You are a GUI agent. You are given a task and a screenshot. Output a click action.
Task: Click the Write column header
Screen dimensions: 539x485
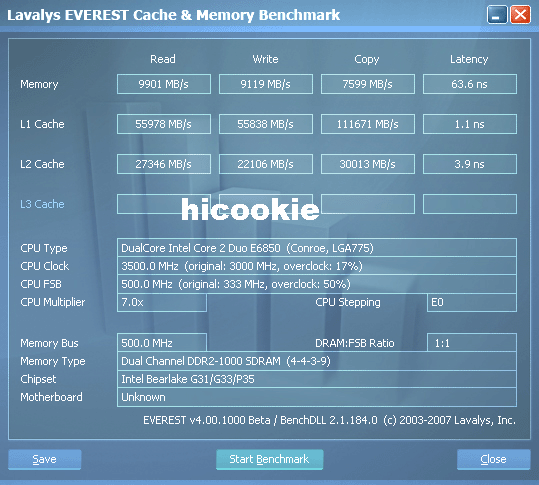(265, 59)
